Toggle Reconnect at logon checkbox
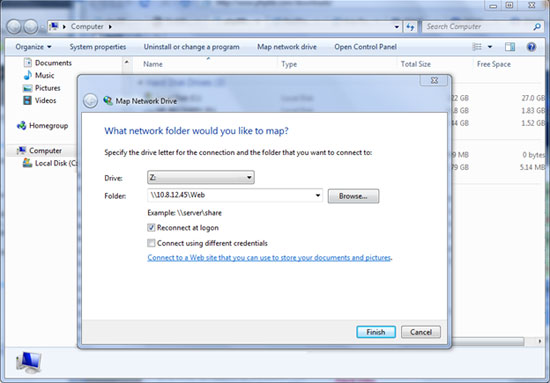550x383 pixels. pos(151,228)
